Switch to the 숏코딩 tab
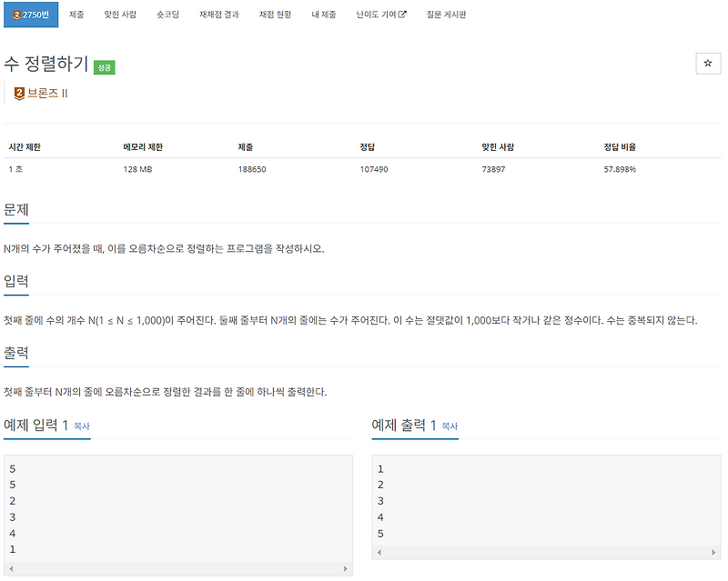 coord(167,15)
